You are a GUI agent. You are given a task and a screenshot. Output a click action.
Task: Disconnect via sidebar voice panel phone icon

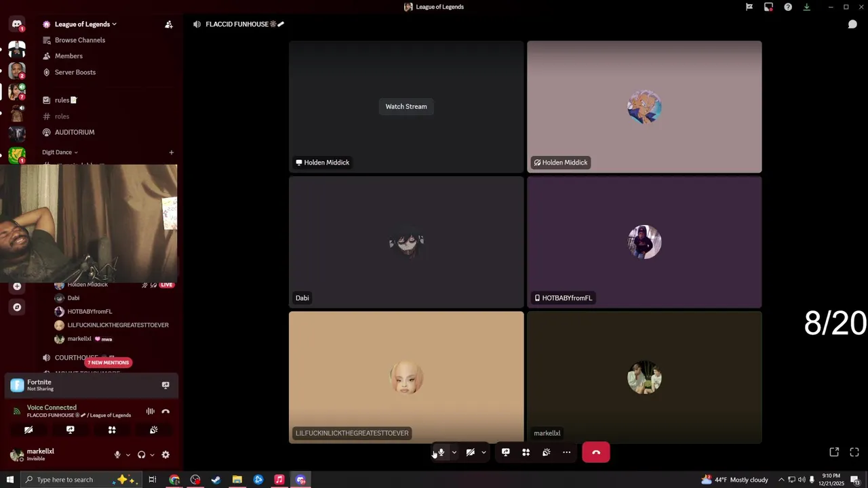(165, 411)
